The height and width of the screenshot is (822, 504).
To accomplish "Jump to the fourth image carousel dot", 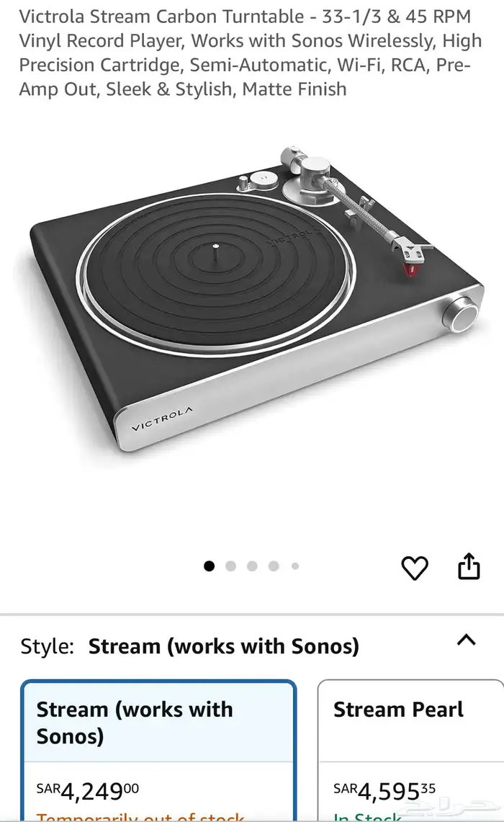I will click(274, 566).
